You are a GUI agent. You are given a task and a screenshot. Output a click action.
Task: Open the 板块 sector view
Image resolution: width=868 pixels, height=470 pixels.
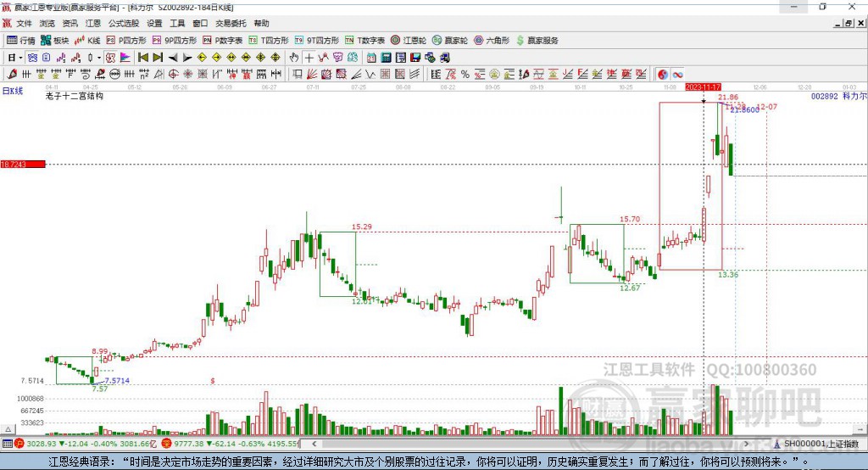point(55,41)
